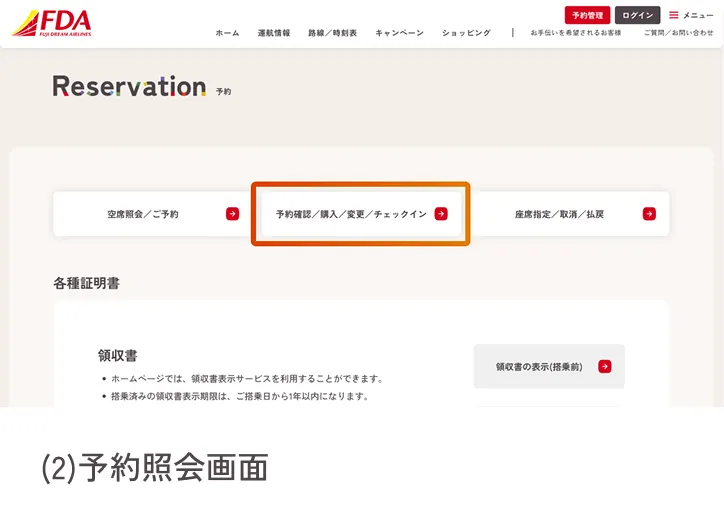The height and width of the screenshot is (532, 724).
Task: Click the red arrow icon beside 予約確認／購入／変更／チェックイン
Action: (x=441, y=214)
